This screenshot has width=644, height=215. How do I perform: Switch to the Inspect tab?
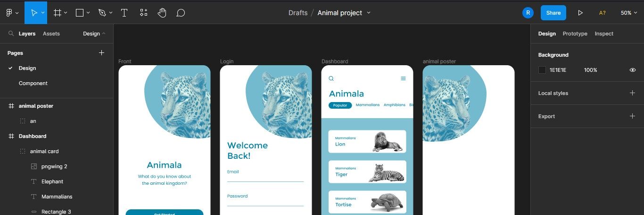(x=604, y=34)
